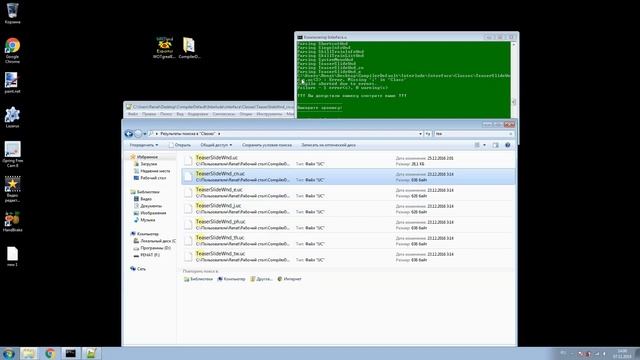The width and height of the screenshot is (640, 360).
Task: Click Записать на оптический диск
Action: 328,145
